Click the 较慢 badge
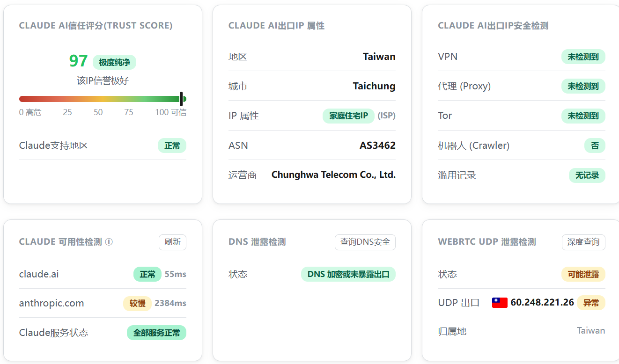Screen dimensions: 619x364 137,303
